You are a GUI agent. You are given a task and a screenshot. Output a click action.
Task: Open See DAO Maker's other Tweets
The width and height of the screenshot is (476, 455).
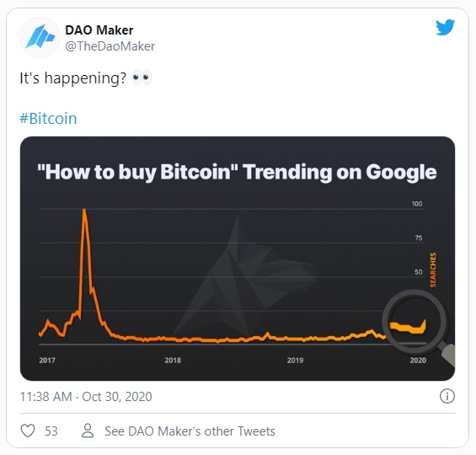[190, 431]
